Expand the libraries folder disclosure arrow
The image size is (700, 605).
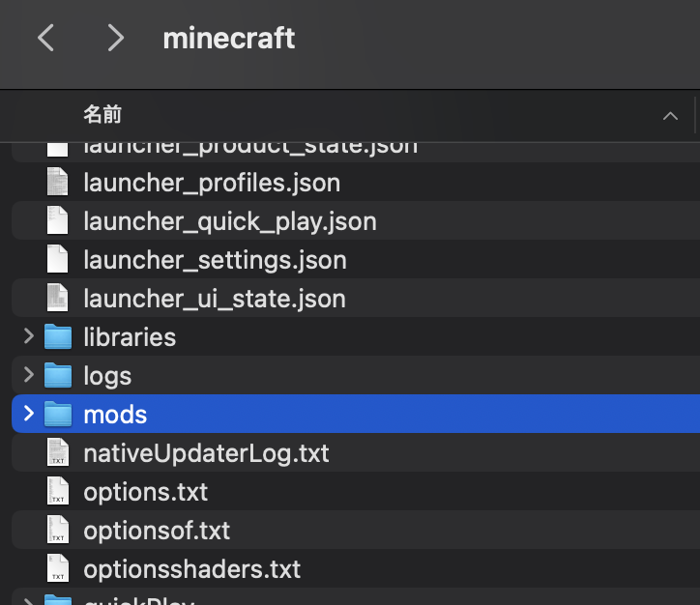pos(29,336)
